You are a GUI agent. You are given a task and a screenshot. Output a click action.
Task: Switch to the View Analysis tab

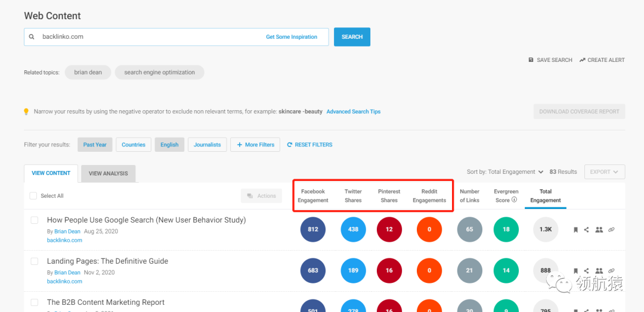pyautogui.click(x=108, y=173)
